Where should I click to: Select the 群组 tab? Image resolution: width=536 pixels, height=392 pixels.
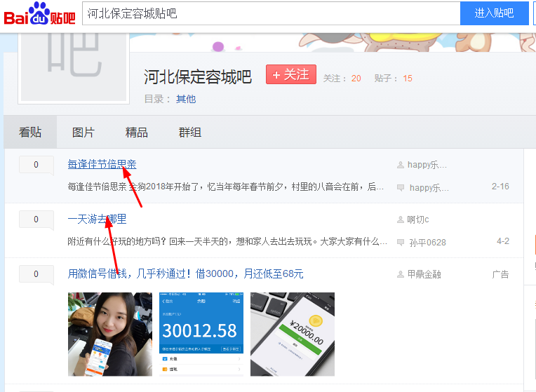189,132
